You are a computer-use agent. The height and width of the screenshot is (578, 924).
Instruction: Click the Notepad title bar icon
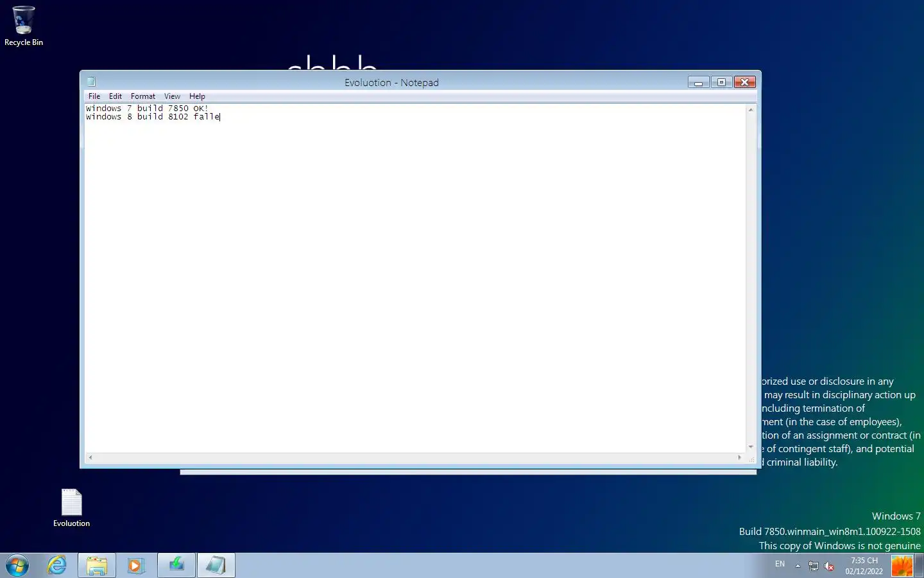(92, 82)
